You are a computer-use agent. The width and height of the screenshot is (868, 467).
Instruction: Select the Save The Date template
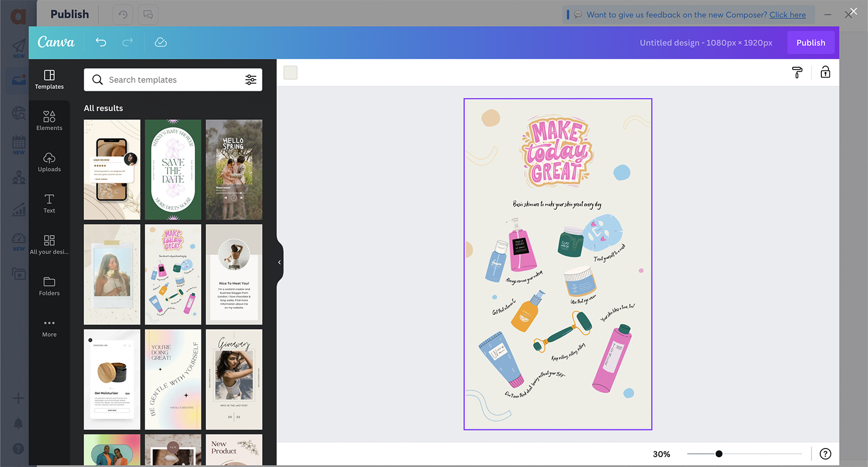coord(173,170)
